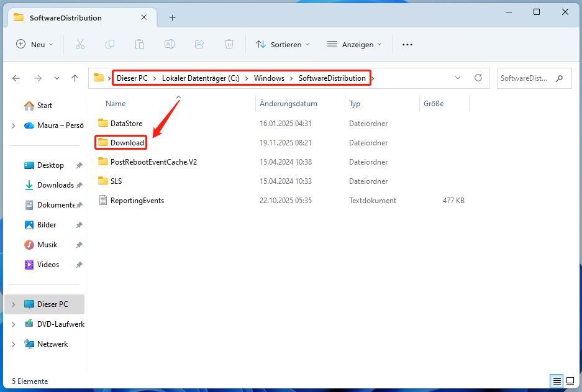Navigate to Windows via the breadcrumb

(x=270, y=78)
